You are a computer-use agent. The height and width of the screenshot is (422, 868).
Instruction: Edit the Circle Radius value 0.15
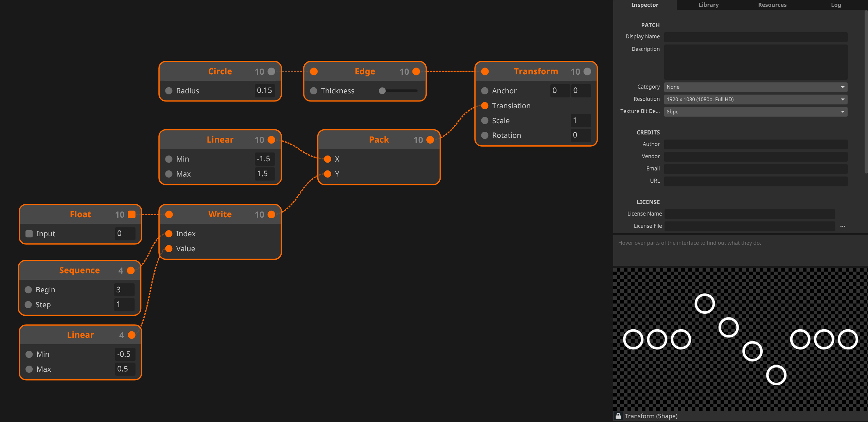click(265, 91)
